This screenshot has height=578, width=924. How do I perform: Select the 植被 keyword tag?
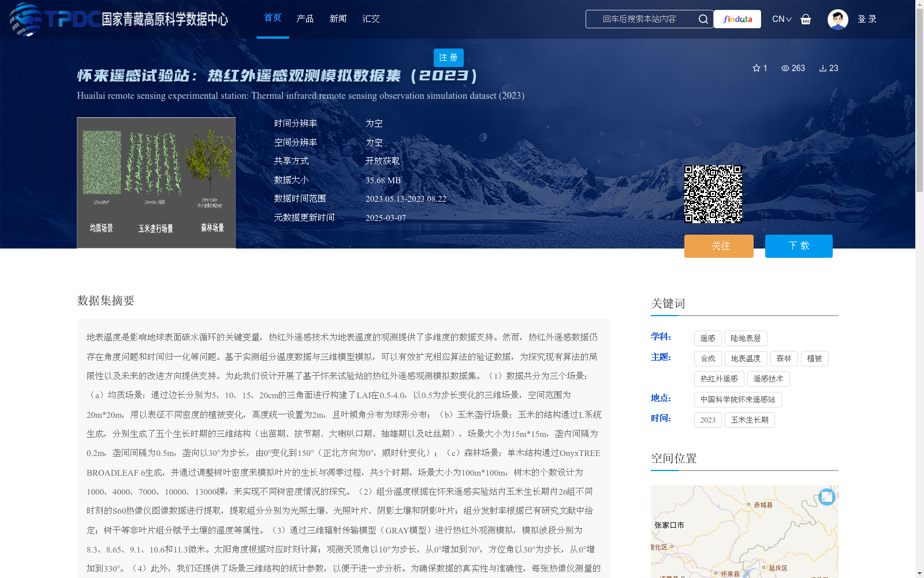pyautogui.click(x=814, y=359)
